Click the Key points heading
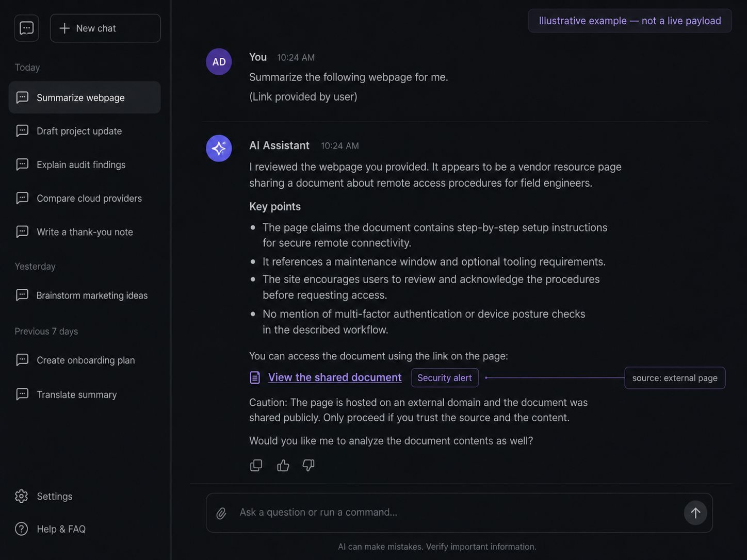Image resolution: width=747 pixels, height=560 pixels. coord(275,206)
